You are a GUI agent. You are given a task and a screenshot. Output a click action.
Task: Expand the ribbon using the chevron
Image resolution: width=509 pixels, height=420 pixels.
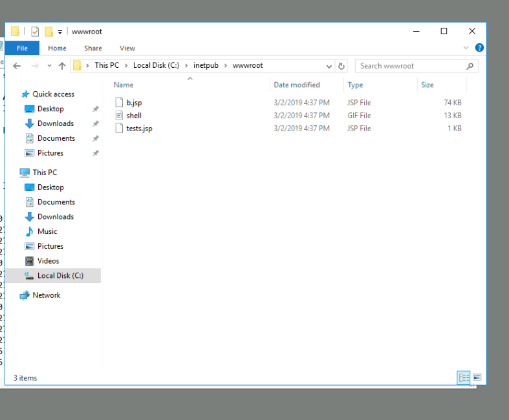466,48
